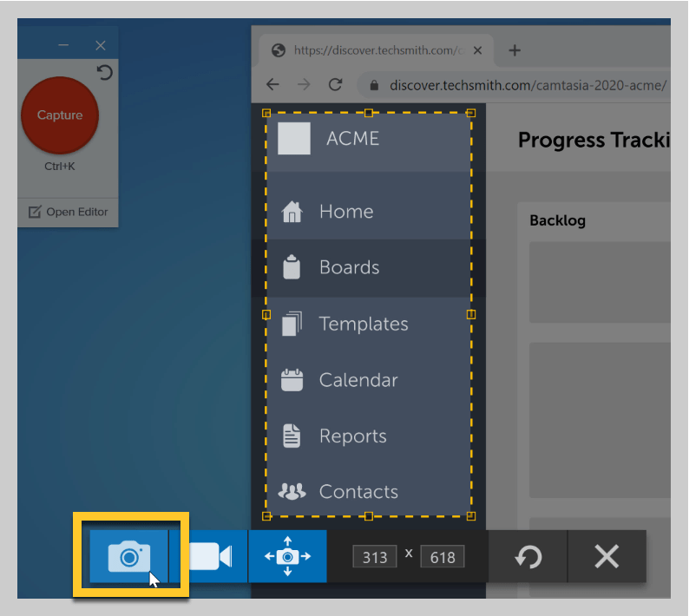Click the camera image capture button

(x=129, y=556)
